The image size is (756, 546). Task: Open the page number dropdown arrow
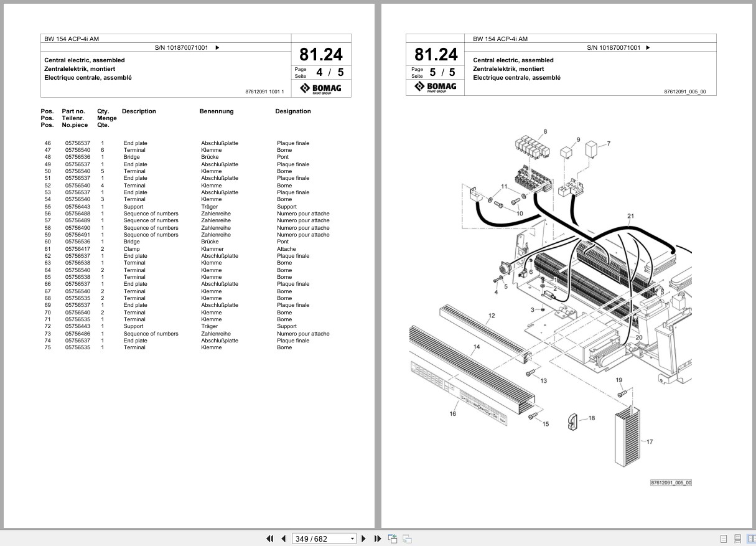pyautogui.click(x=353, y=539)
